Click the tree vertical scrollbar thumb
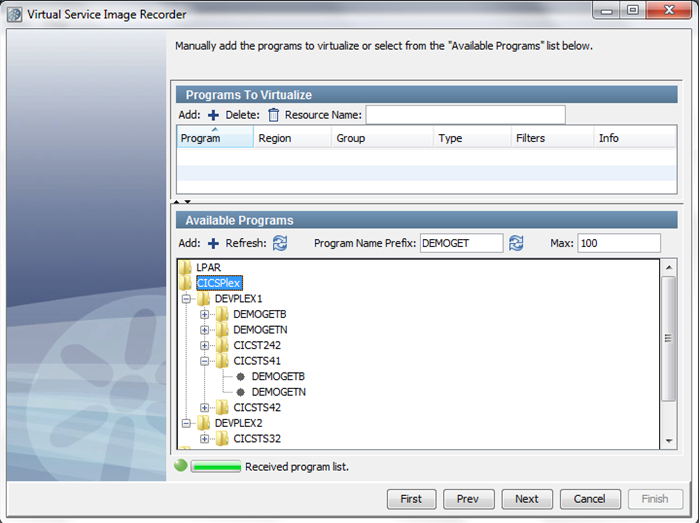The image size is (700, 523). point(668,338)
